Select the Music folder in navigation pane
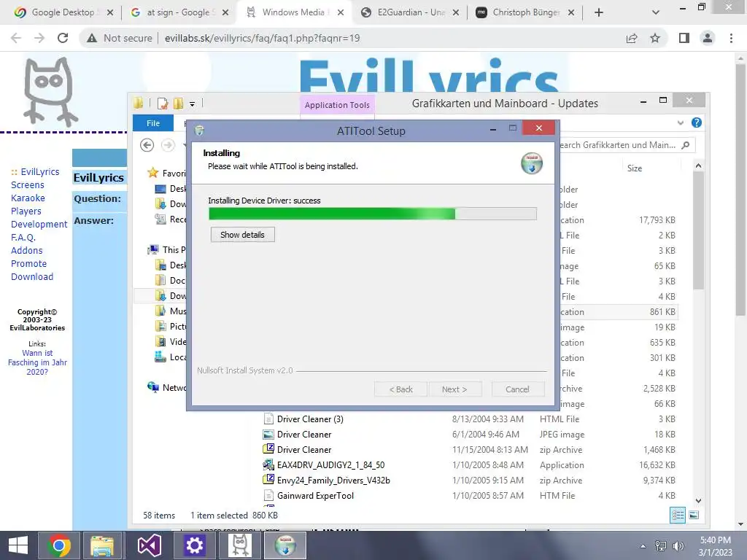Screen dimensions: 747x560 tap(171, 311)
